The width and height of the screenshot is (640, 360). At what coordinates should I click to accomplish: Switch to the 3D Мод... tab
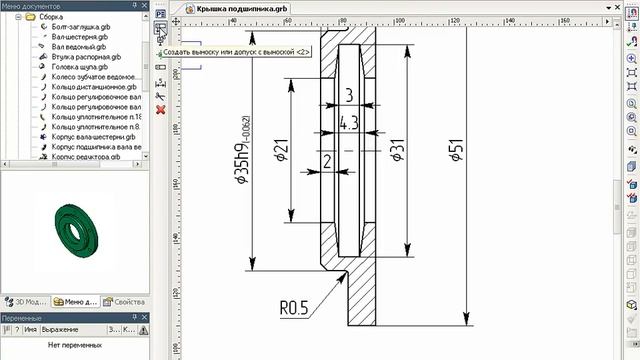(x=26, y=302)
